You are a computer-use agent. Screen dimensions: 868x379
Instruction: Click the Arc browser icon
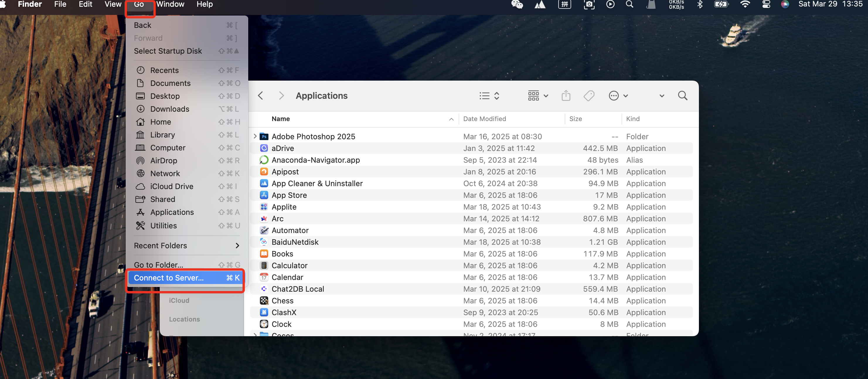point(264,218)
